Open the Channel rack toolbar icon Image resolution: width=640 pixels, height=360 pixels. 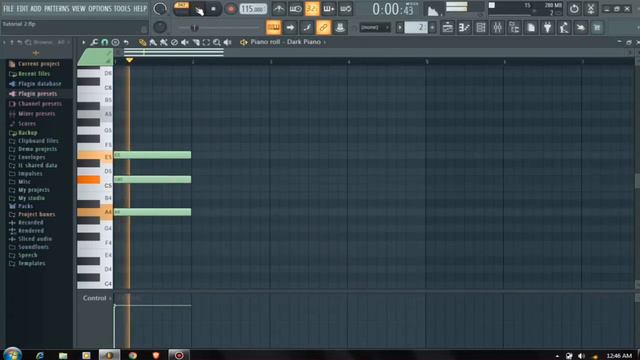(x=481, y=28)
